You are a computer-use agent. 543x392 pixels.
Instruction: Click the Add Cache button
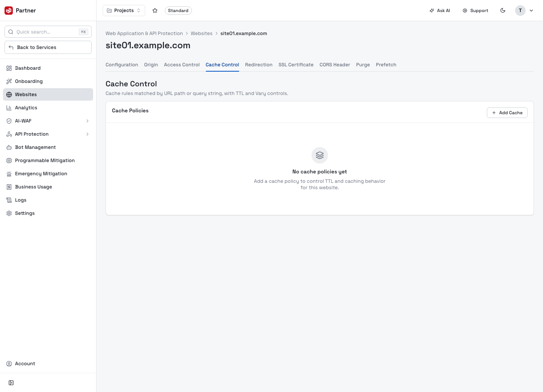pyautogui.click(x=507, y=113)
